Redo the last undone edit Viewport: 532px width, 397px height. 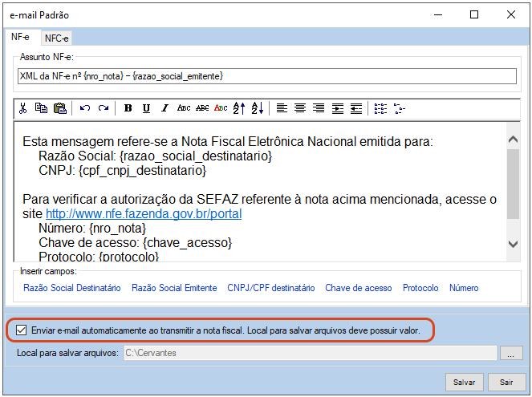[103, 108]
